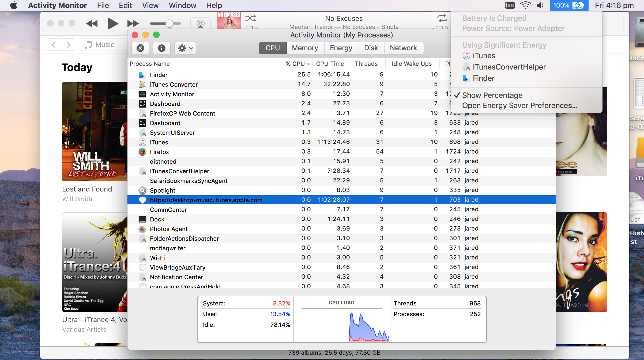
Task: Select the distnoted process row
Action: (341, 162)
